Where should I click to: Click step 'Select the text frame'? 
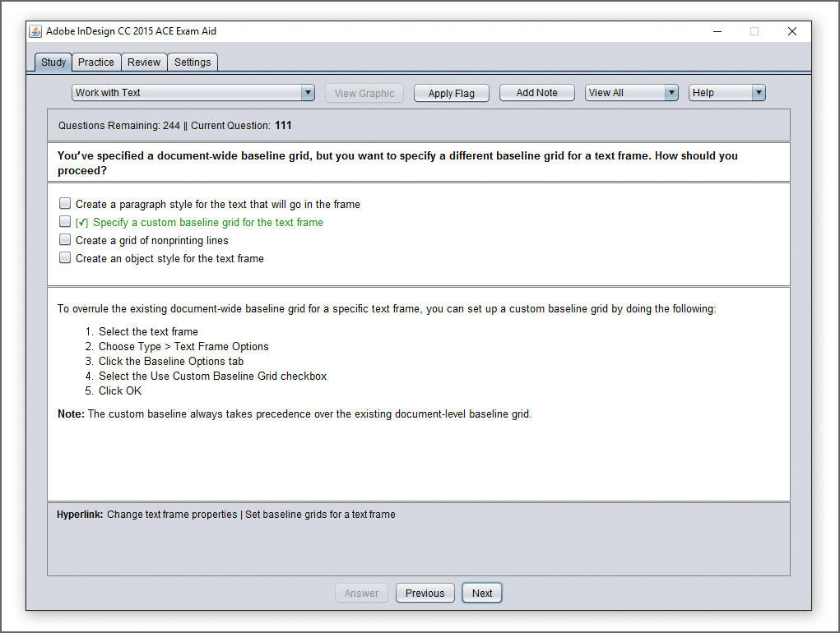pyautogui.click(x=148, y=331)
